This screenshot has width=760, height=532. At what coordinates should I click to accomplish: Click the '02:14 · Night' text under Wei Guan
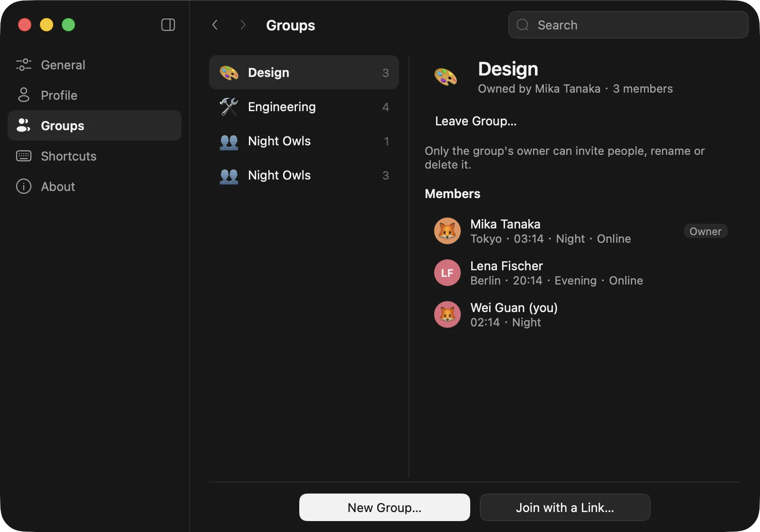pos(505,323)
